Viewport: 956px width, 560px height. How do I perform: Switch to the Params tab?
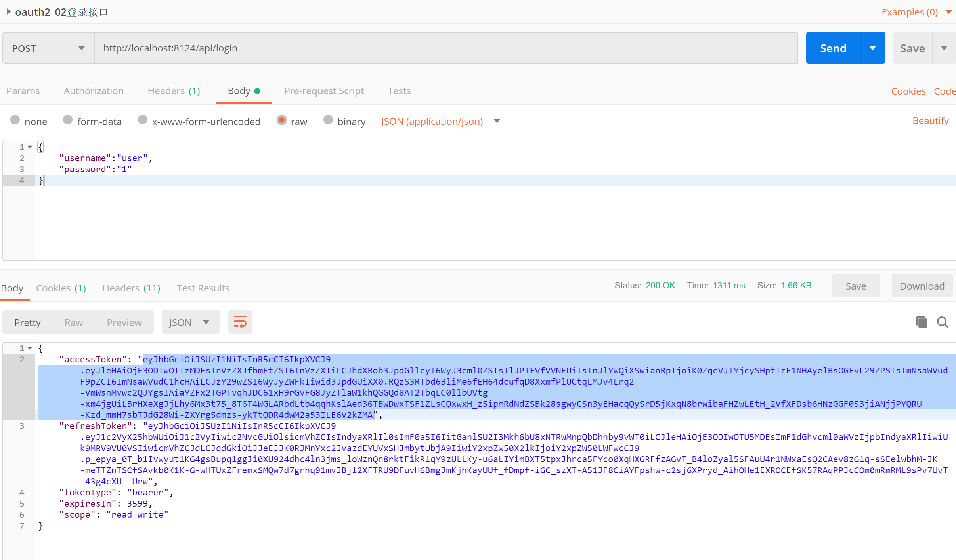pos(23,91)
